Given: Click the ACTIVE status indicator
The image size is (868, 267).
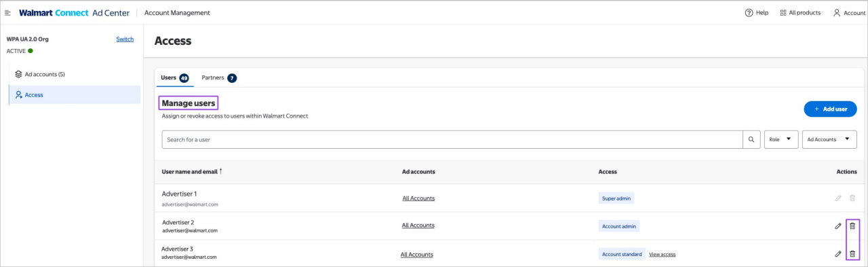Looking at the screenshot, I should tap(20, 51).
